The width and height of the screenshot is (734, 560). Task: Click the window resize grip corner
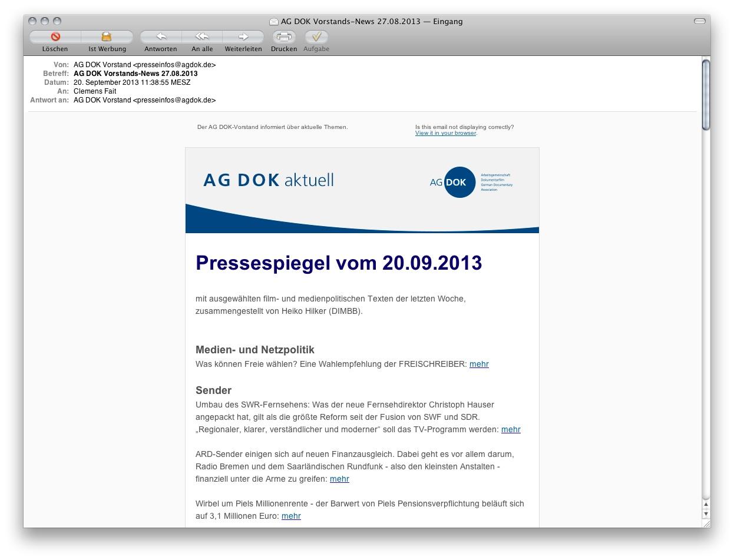point(706,523)
